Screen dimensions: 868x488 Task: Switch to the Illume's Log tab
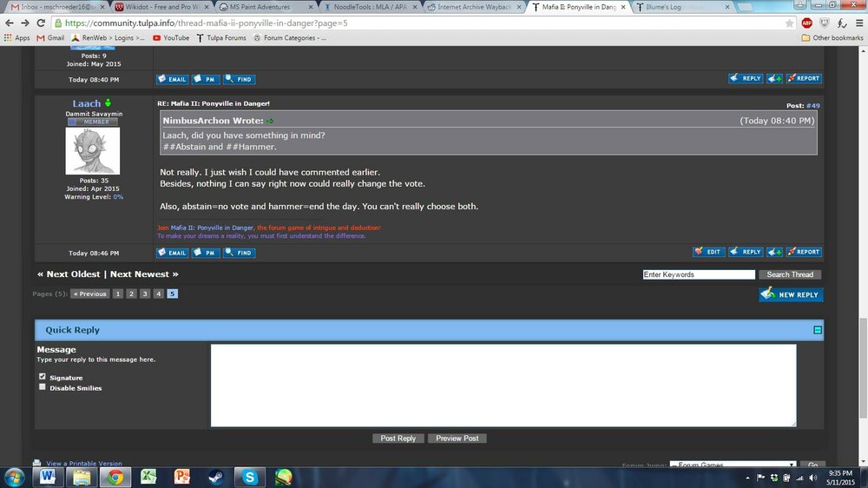click(x=681, y=7)
